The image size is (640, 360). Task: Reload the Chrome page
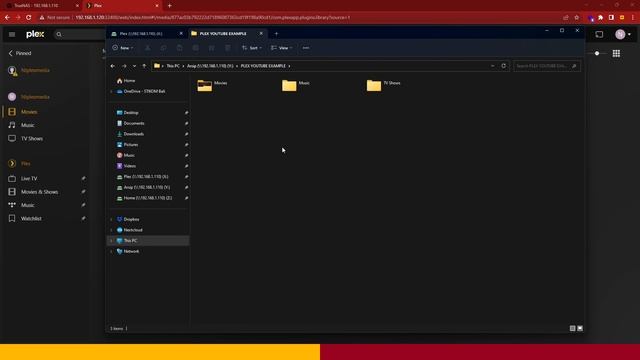click(29, 18)
